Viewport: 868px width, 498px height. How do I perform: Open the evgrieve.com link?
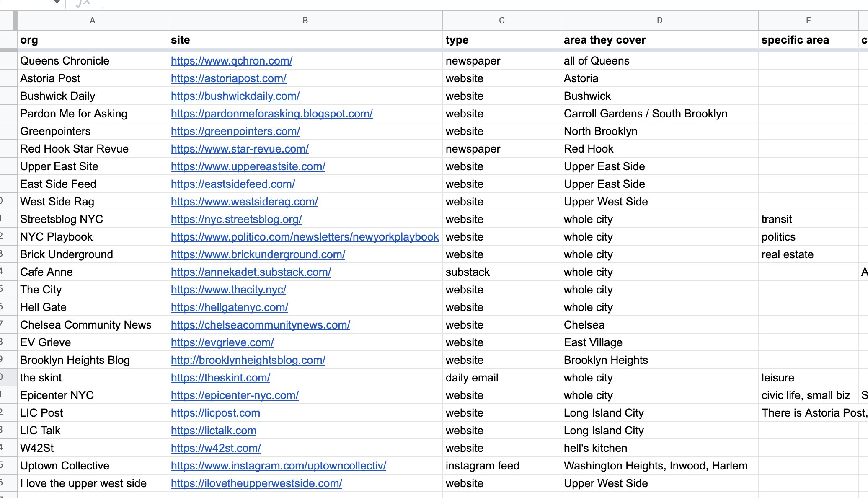222,342
